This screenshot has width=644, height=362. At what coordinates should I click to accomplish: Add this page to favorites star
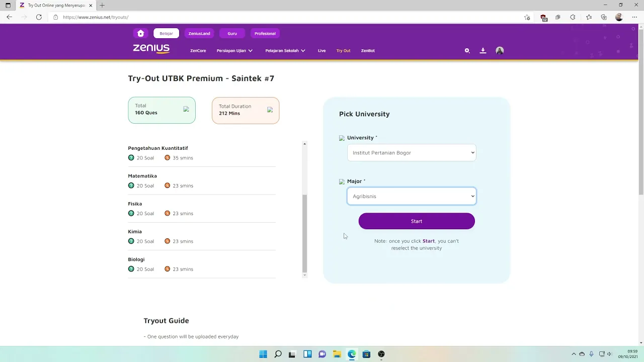[527, 17]
